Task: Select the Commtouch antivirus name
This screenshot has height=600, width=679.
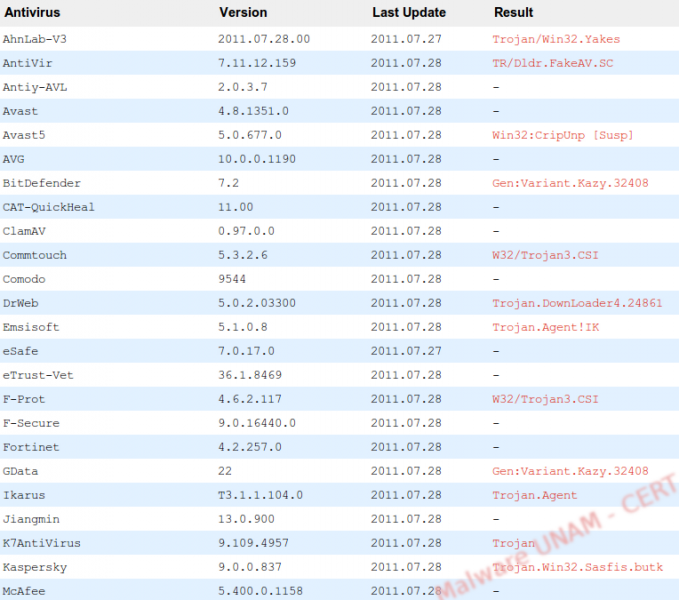Action: (x=35, y=255)
